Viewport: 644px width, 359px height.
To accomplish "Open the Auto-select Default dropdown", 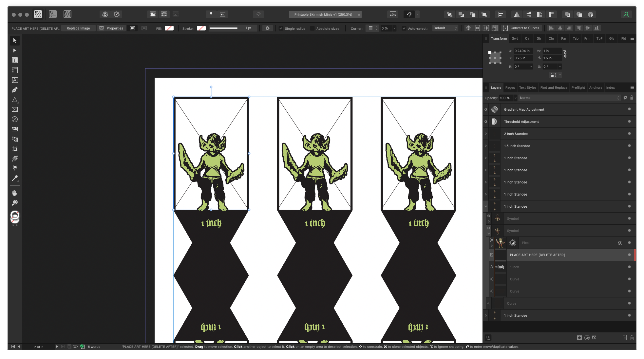I will pos(445,28).
